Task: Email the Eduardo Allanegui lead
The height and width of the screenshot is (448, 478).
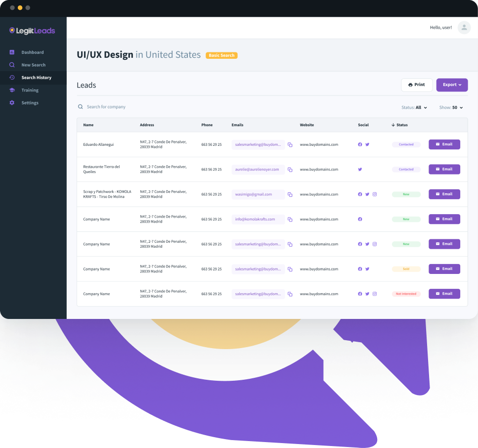Action: (x=444, y=144)
